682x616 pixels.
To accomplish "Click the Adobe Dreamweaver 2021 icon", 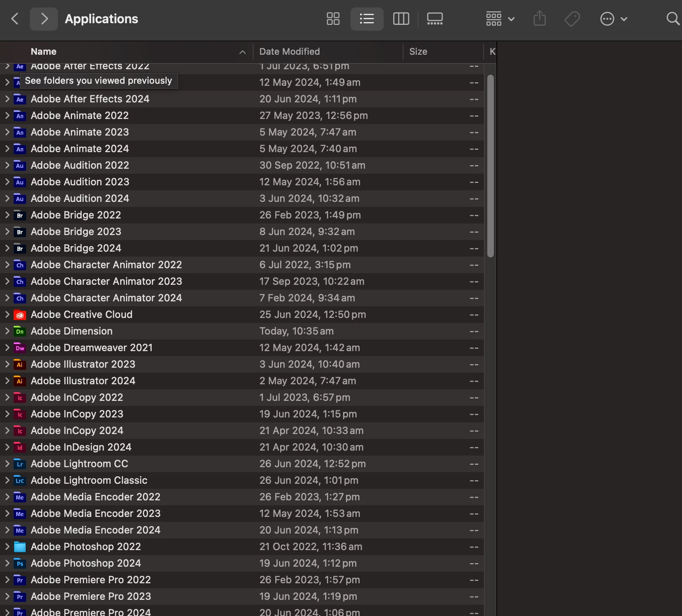I will 20,348.
